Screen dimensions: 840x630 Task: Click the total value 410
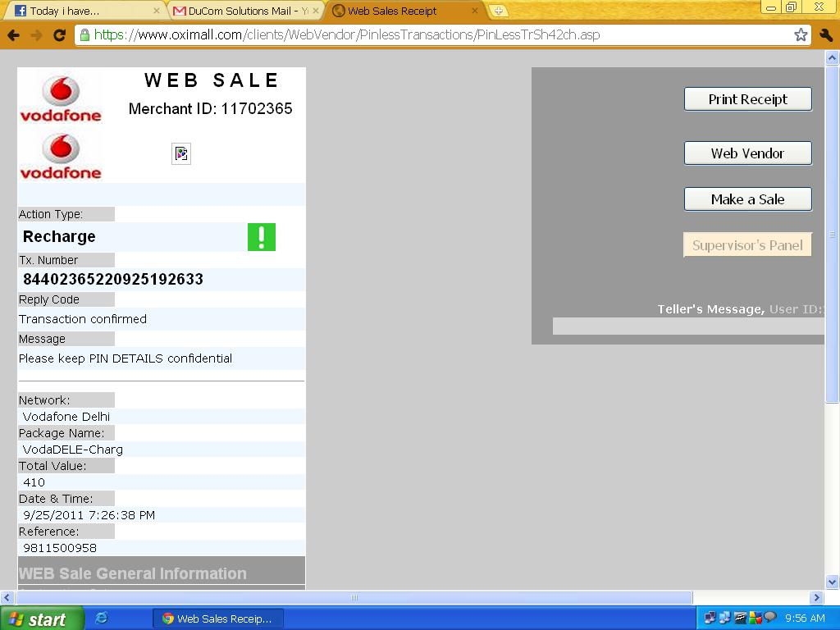click(x=34, y=482)
